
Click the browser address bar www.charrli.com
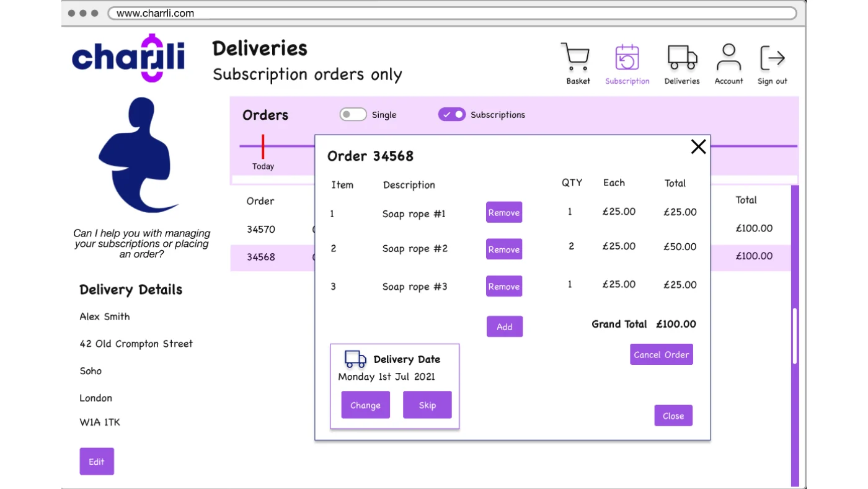(x=452, y=13)
